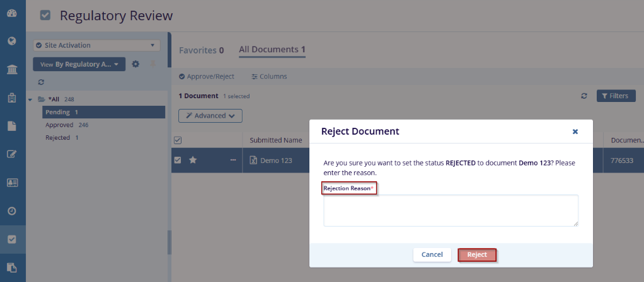Open the institution building icon in sidebar

tap(12, 69)
